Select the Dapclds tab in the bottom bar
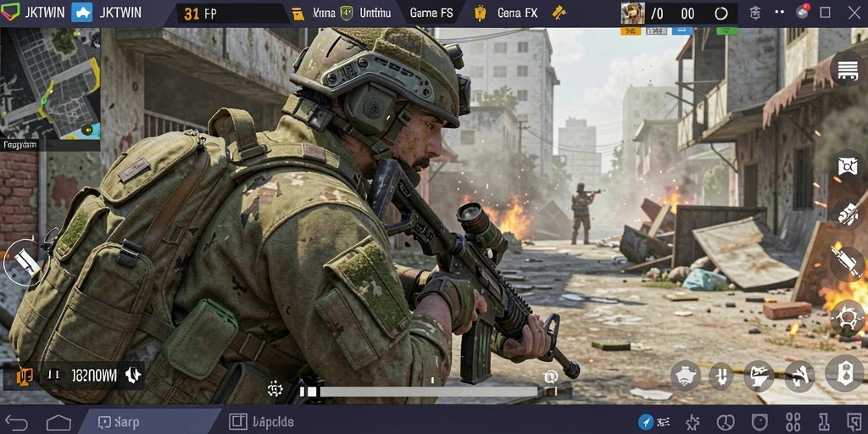Viewport: 868px width, 434px height. (261, 422)
